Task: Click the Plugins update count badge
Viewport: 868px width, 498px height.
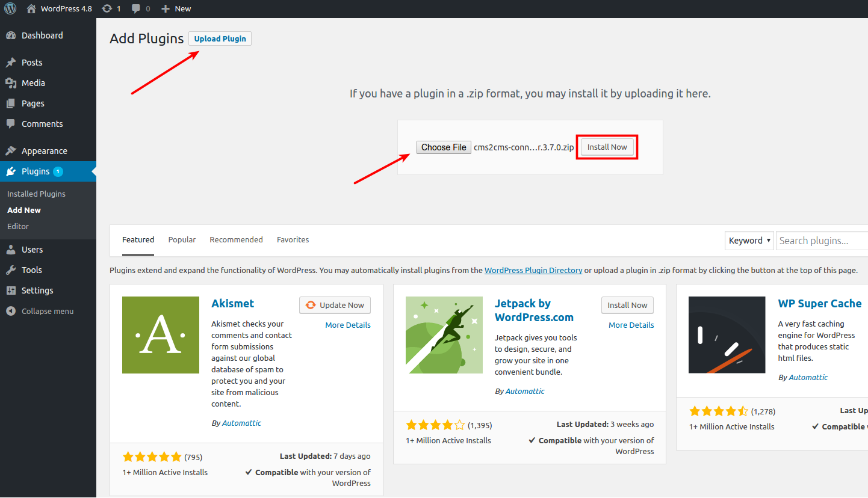Action: pos(58,171)
